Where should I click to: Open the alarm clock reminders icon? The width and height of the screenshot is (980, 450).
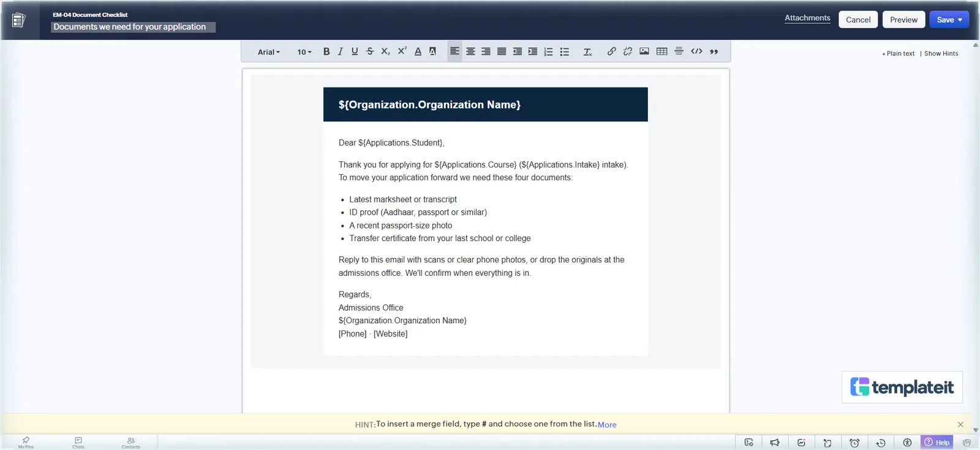[x=854, y=443]
